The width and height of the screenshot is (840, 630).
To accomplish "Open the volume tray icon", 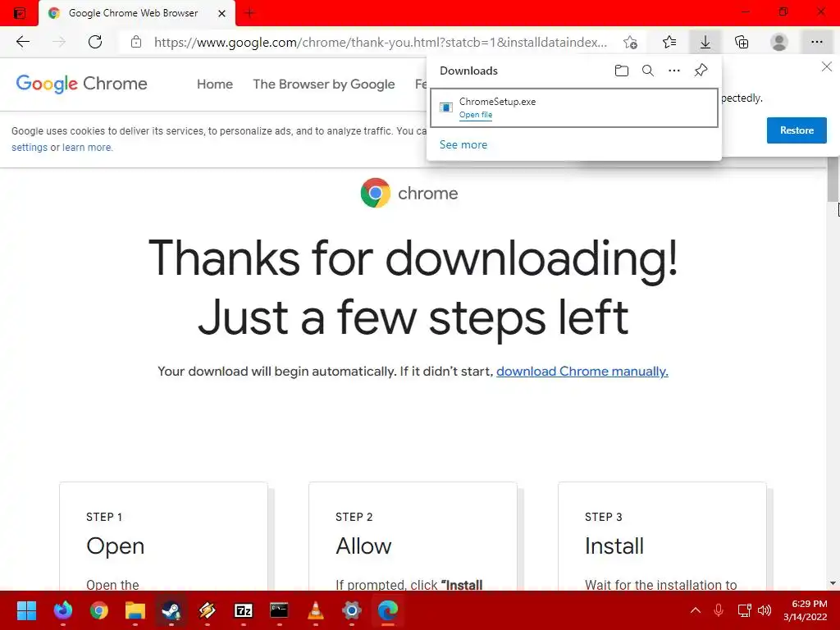I will (765, 610).
